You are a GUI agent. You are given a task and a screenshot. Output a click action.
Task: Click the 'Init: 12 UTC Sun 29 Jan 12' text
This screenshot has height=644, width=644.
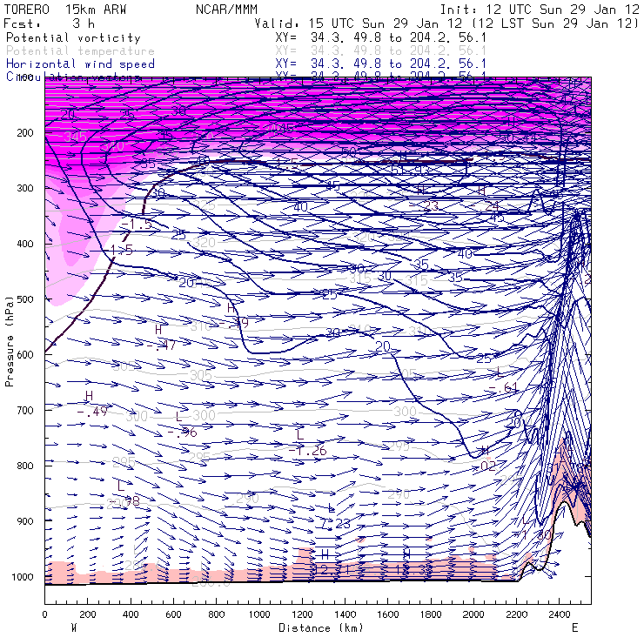coord(540,10)
